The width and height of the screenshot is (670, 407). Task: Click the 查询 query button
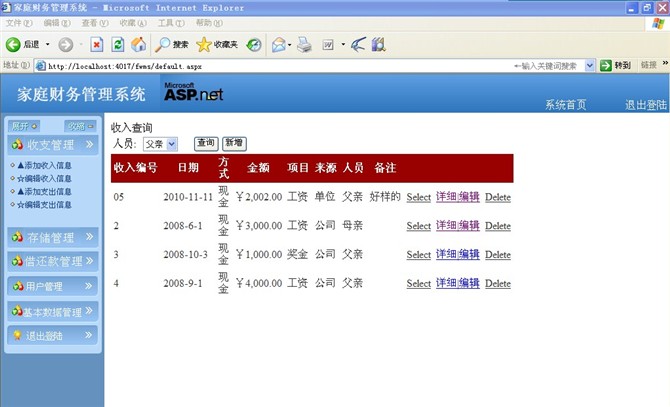[x=206, y=143]
